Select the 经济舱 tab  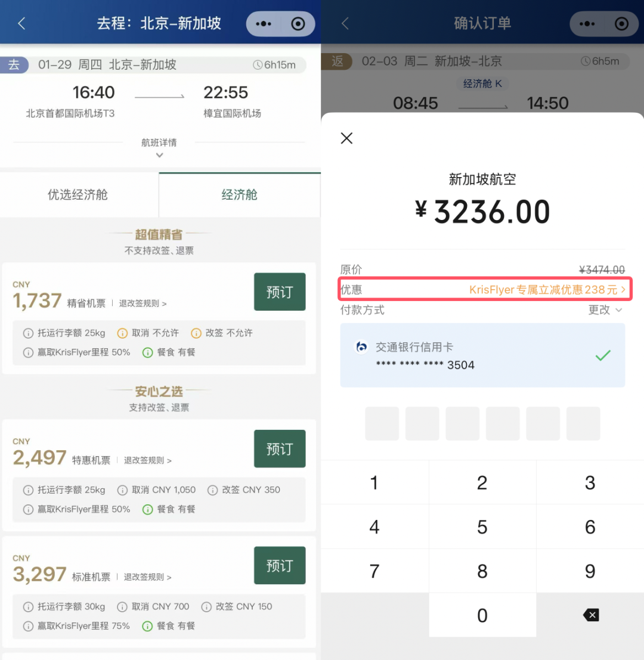(239, 195)
